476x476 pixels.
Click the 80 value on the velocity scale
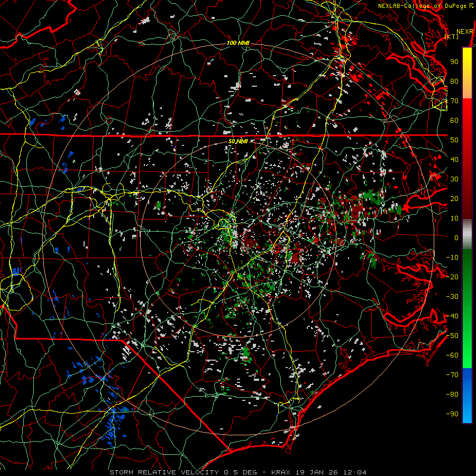tap(454, 81)
